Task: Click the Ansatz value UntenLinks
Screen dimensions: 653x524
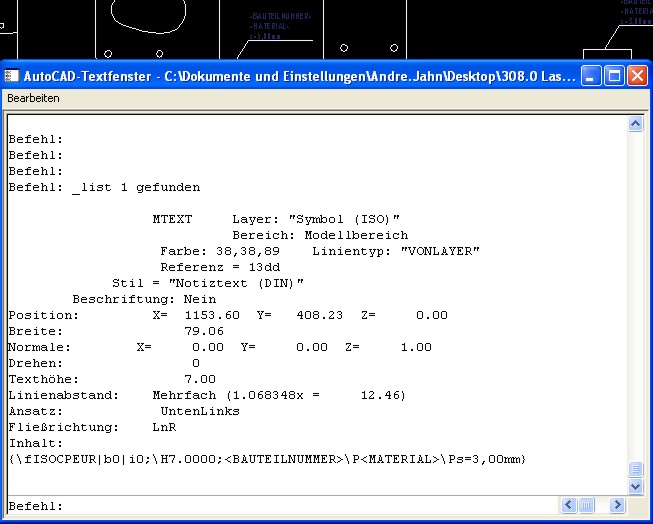Action: (x=200, y=411)
